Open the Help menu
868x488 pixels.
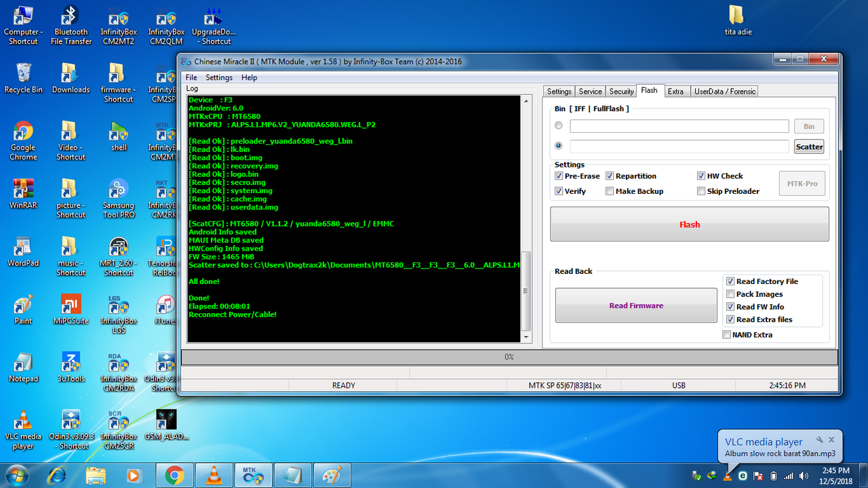click(250, 77)
